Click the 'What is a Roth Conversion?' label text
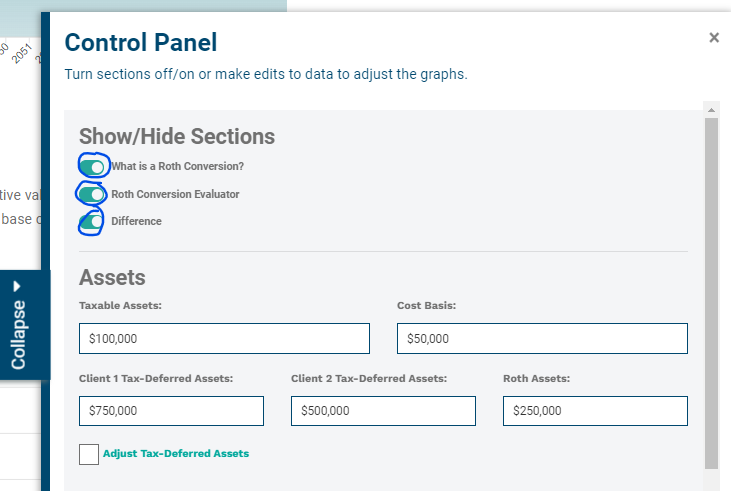The image size is (731, 491). [x=177, y=166]
